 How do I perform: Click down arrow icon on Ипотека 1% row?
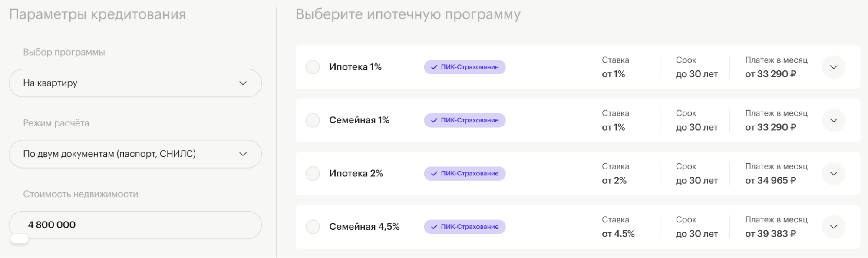click(833, 67)
